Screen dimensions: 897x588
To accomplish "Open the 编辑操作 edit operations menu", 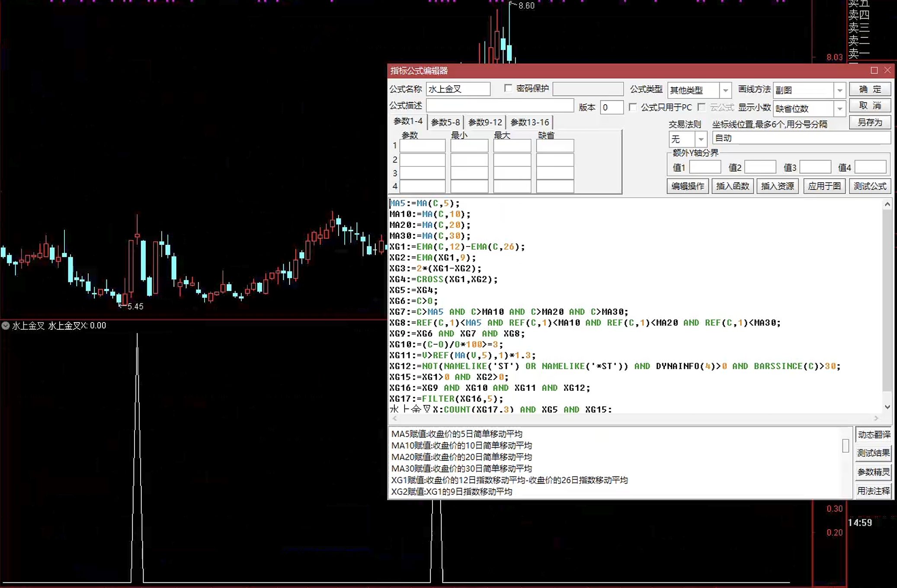I will (x=688, y=186).
